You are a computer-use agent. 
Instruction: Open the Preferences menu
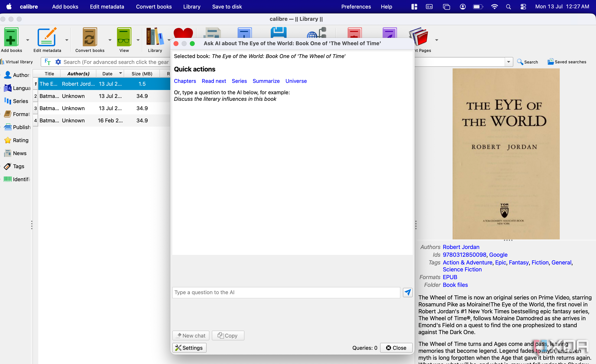click(356, 7)
